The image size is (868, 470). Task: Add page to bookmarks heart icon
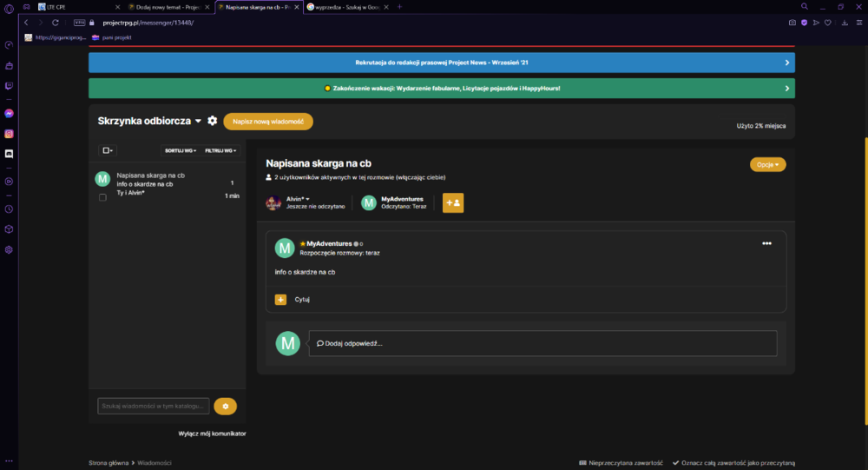pos(827,23)
